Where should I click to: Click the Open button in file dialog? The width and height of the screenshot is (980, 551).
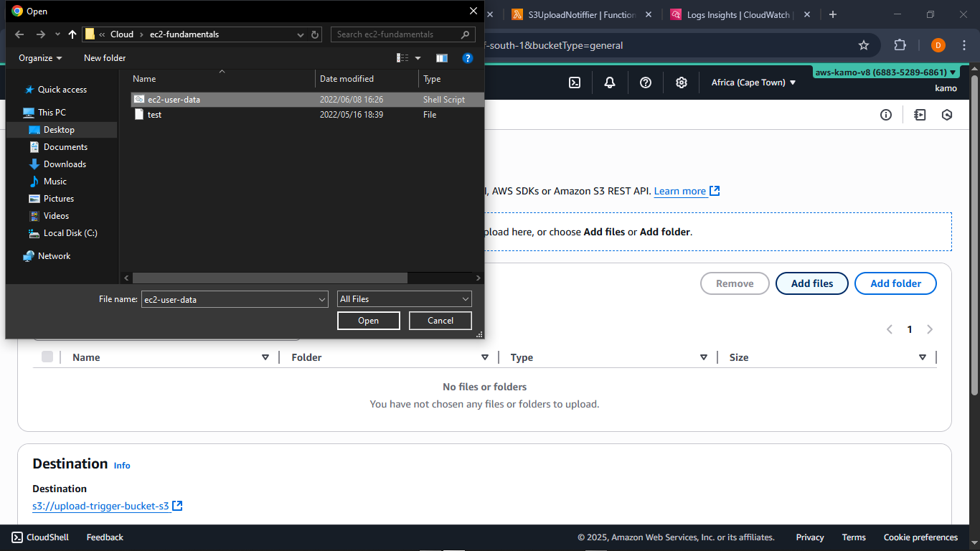click(369, 321)
